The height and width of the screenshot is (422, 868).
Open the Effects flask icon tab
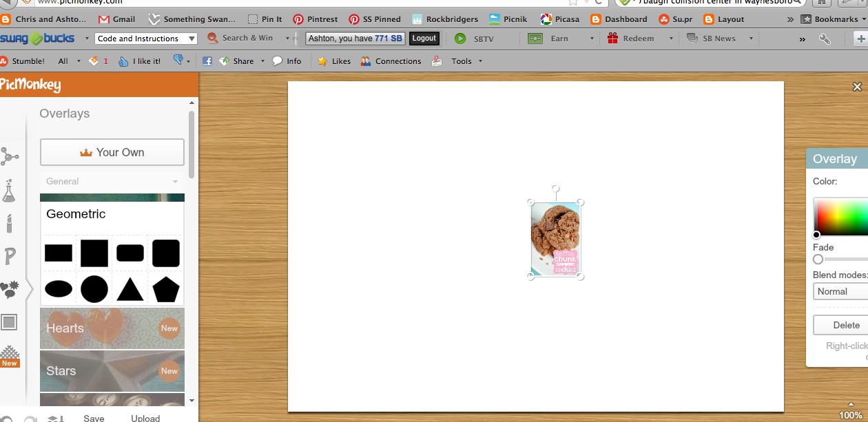click(8, 191)
